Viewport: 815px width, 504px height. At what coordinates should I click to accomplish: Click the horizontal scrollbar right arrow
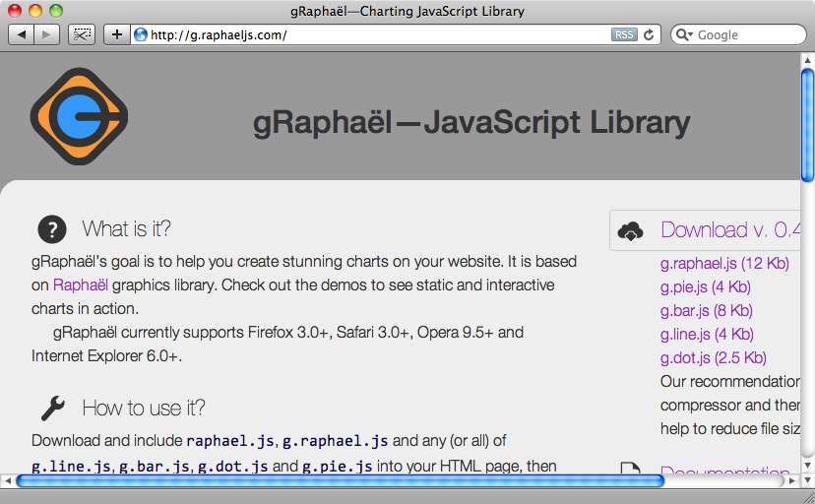pyautogui.click(x=792, y=480)
